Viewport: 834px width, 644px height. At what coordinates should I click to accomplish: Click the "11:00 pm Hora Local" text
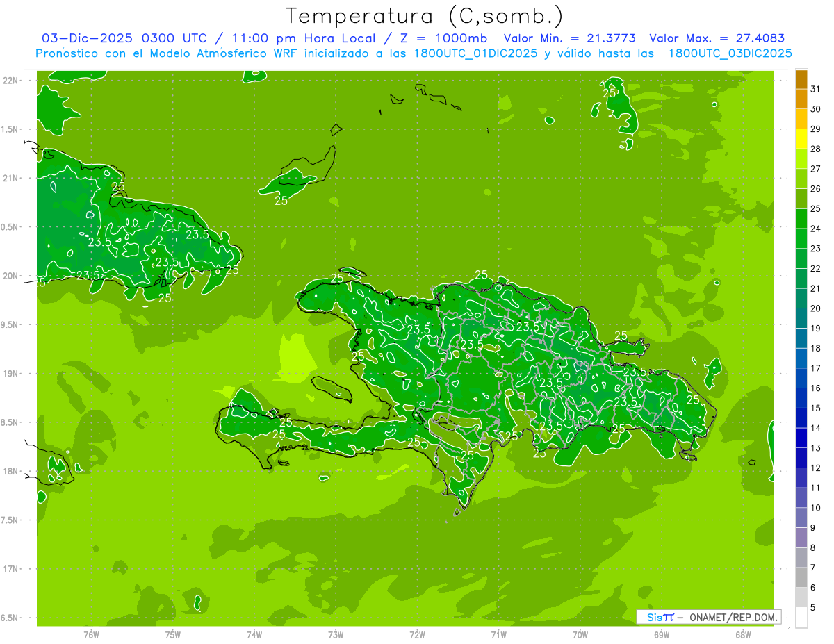[x=303, y=38]
